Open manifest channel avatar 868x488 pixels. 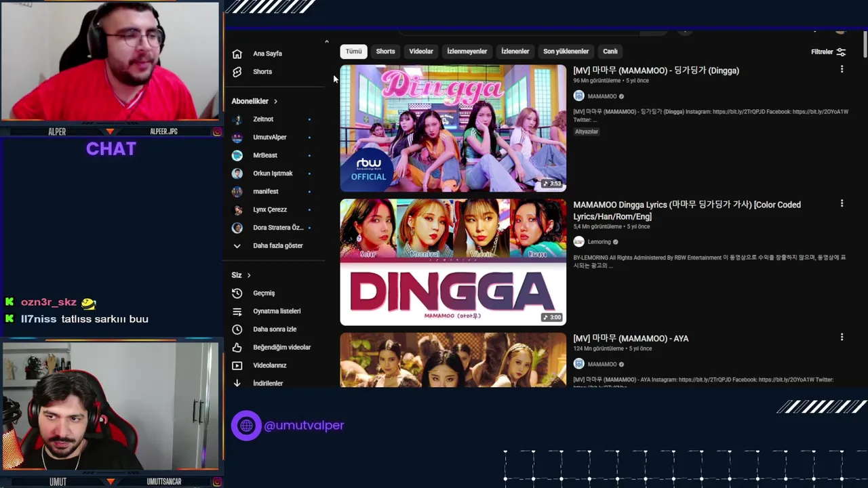(x=237, y=192)
